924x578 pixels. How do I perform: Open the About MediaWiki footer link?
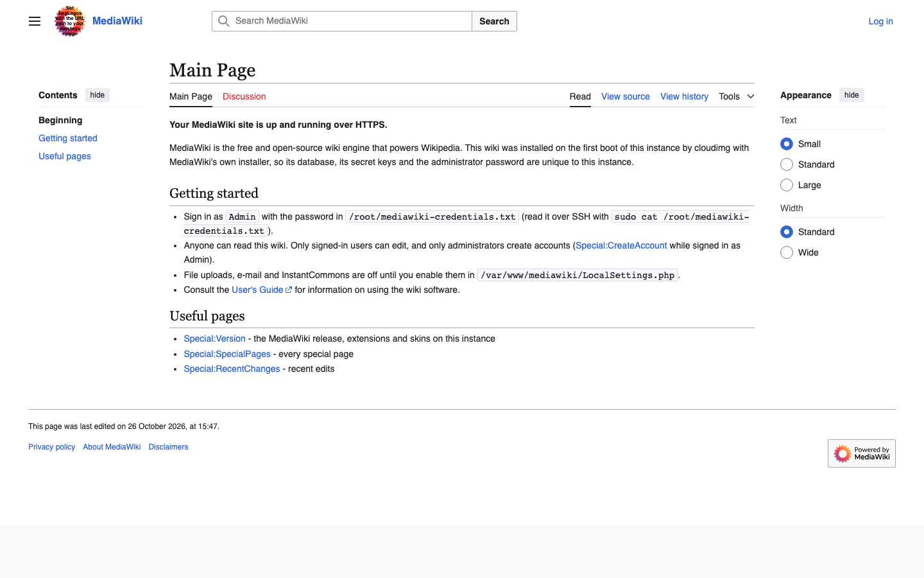(112, 447)
